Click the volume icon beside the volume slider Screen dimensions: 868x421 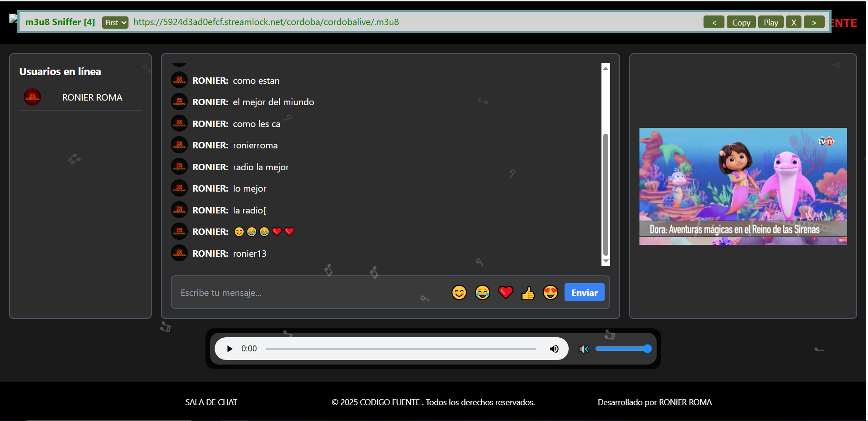coord(584,349)
